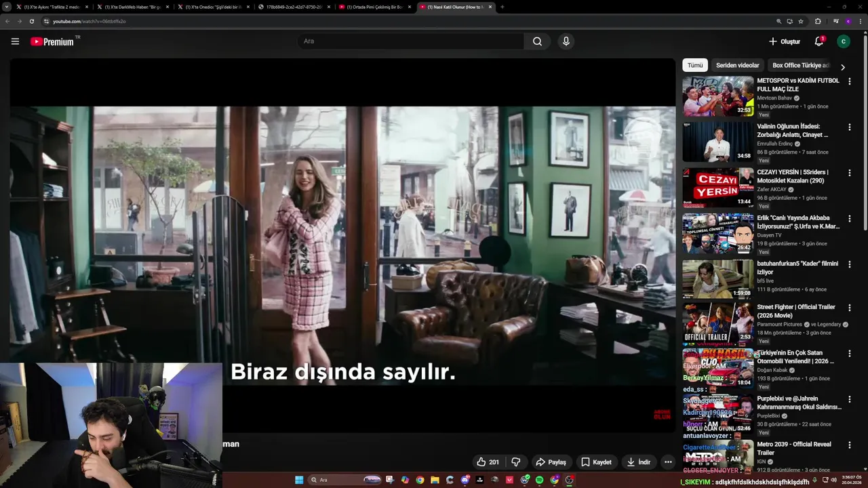Open the Windows Start menu
The width and height of the screenshot is (868, 488).
tap(299, 480)
